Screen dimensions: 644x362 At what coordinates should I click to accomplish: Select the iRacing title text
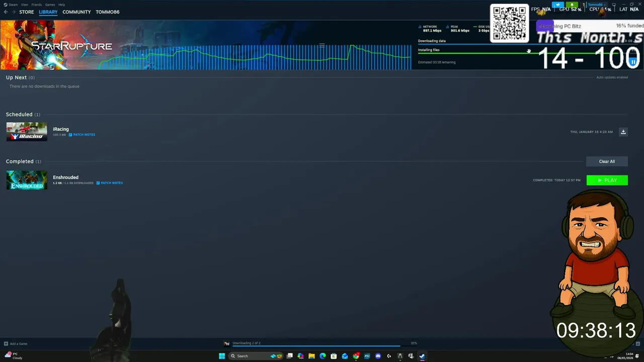point(61,129)
